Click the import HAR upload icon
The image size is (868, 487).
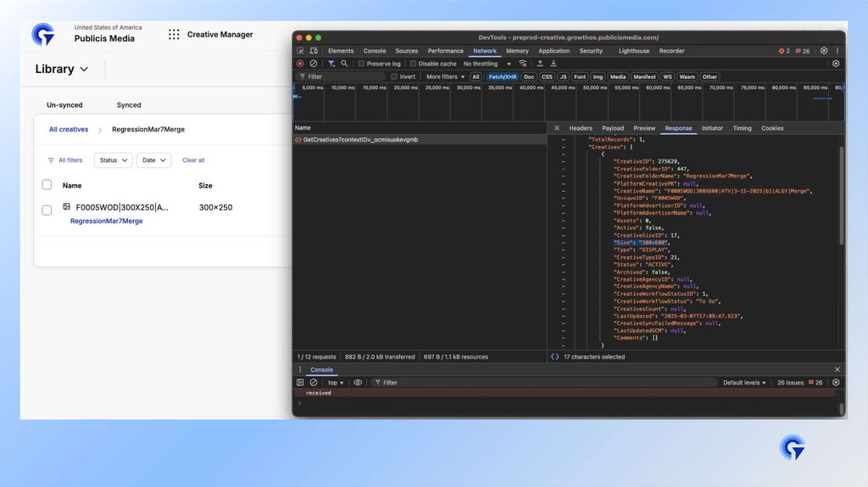tap(540, 64)
